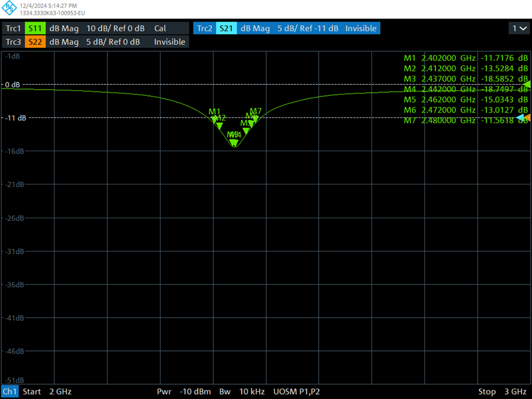Click the Cal label on Trc1

point(160,28)
